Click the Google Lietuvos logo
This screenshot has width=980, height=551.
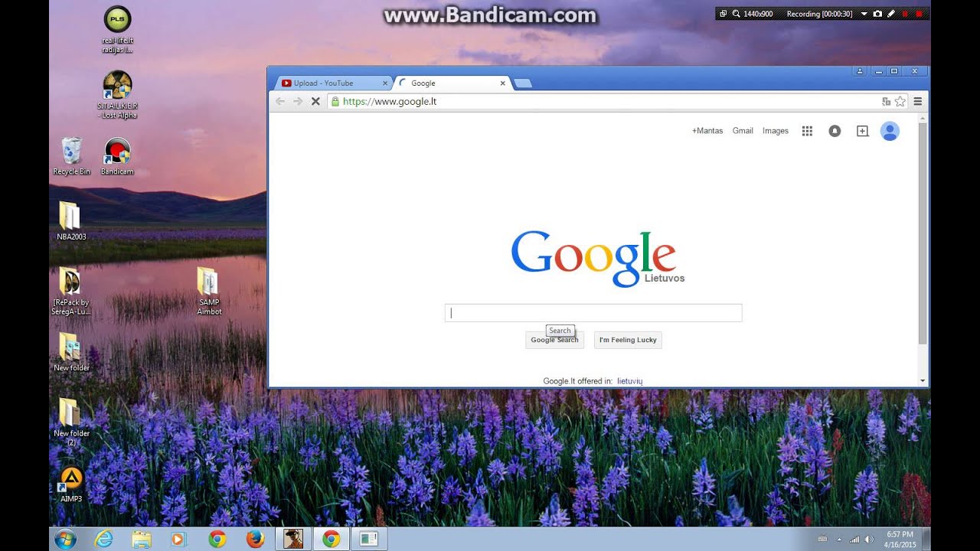point(598,258)
